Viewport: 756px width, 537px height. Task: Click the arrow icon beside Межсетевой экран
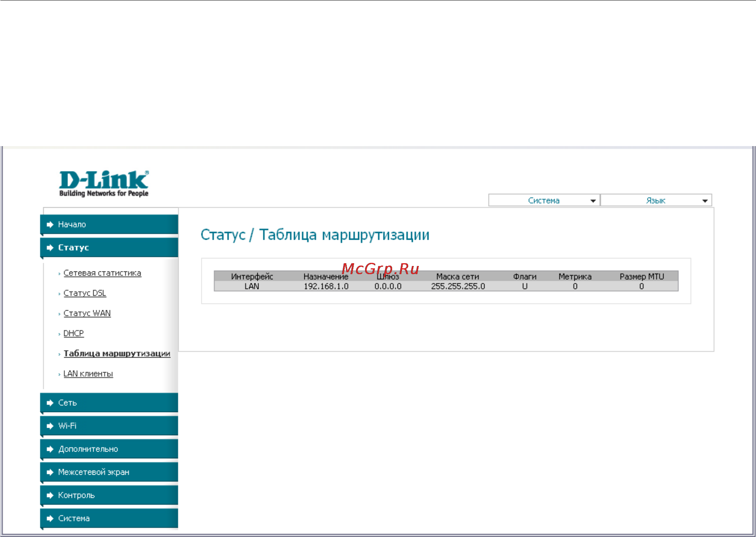pos(50,472)
